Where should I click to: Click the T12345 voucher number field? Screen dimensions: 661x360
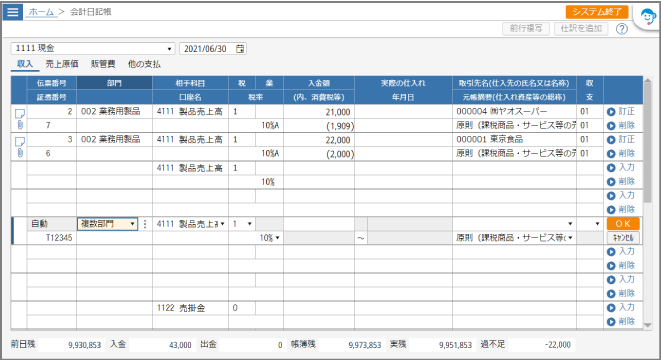click(x=52, y=238)
